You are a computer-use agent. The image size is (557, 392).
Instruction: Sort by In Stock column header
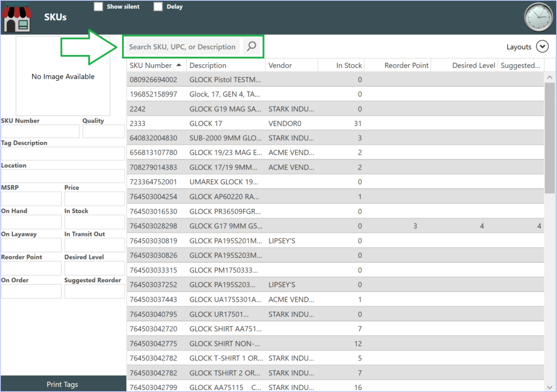tap(341, 65)
